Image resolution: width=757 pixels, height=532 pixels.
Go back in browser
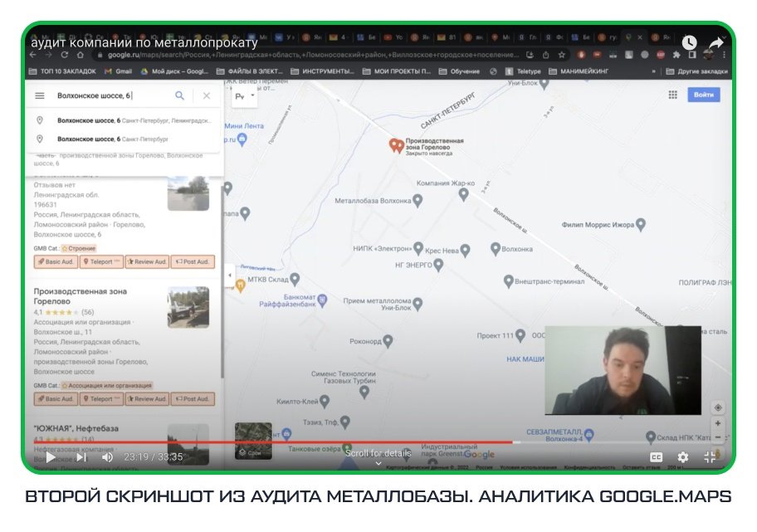coord(33,55)
